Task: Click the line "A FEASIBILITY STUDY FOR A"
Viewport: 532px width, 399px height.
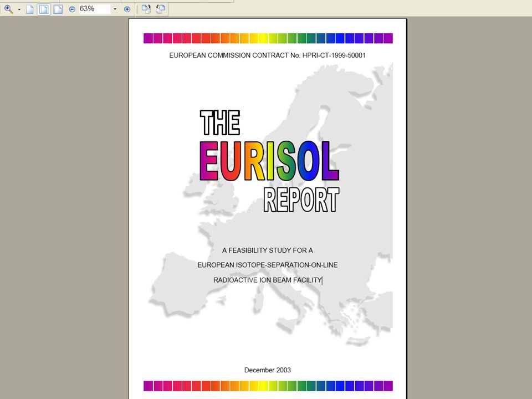Action: coord(267,250)
